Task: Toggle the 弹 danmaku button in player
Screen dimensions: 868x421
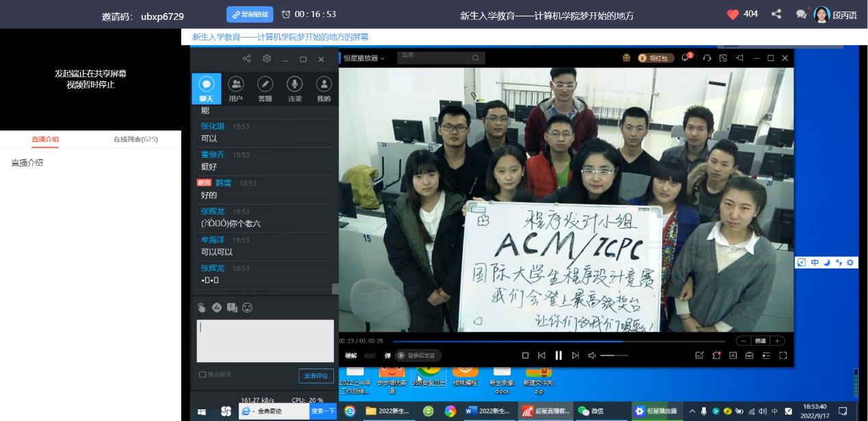Action: (x=387, y=355)
